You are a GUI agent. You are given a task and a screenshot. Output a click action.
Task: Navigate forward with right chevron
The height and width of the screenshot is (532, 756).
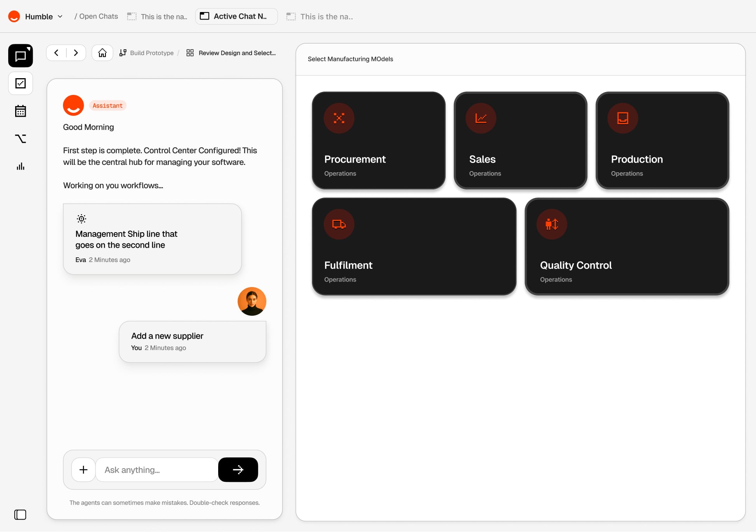tap(76, 53)
